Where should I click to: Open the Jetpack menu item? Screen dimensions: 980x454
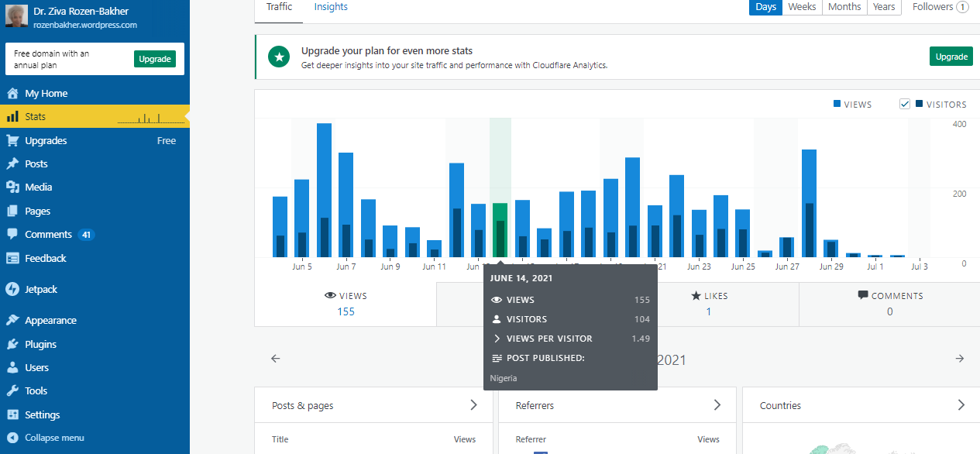tap(95, 289)
